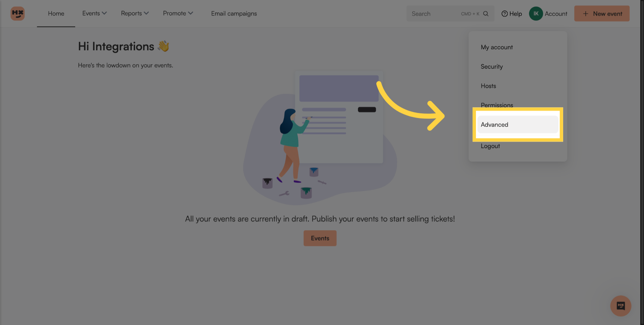Click Logout in the account menu
644x325 pixels.
click(490, 146)
